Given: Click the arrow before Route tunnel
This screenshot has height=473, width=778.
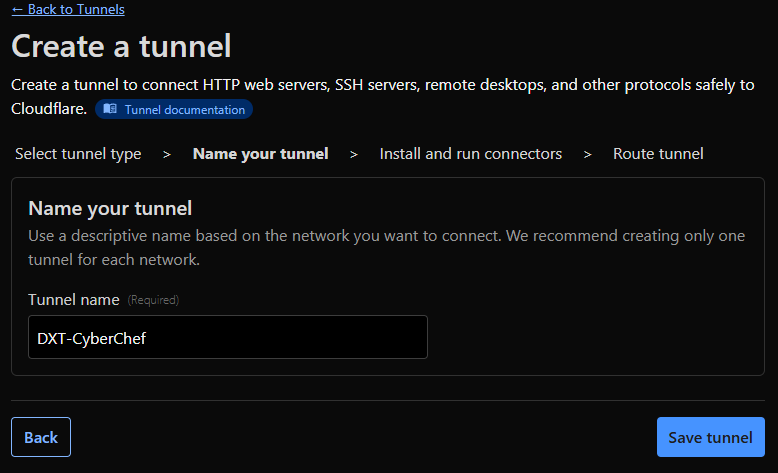Looking at the screenshot, I should (x=588, y=154).
